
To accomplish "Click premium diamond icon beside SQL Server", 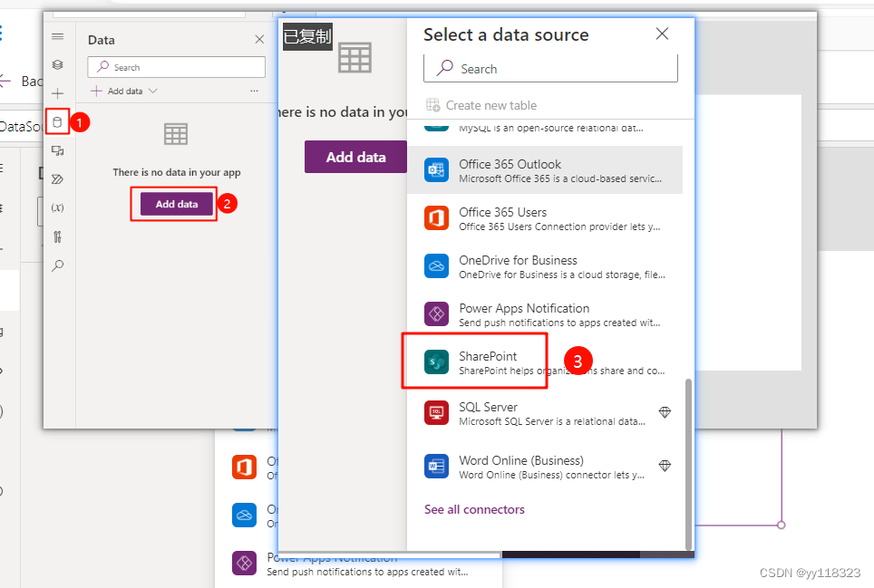I will click(x=665, y=412).
